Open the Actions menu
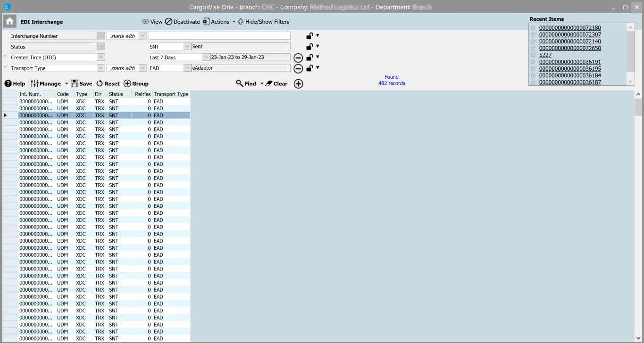 click(219, 22)
